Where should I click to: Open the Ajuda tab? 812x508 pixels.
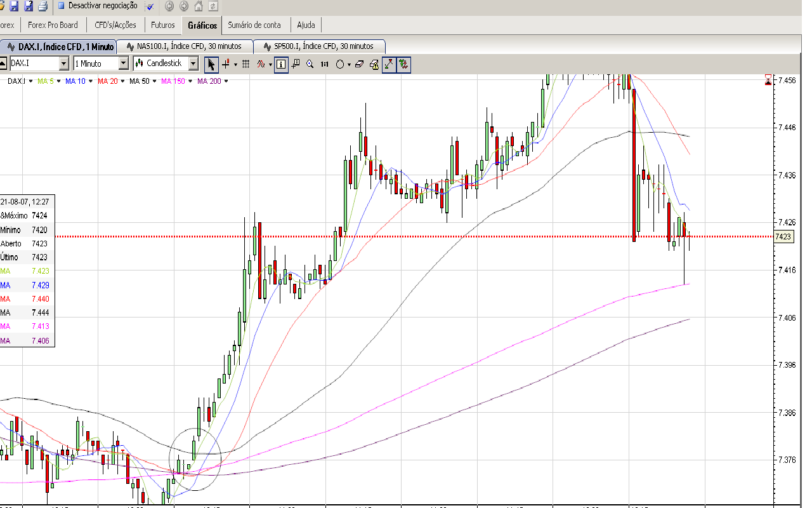pyautogui.click(x=306, y=25)
